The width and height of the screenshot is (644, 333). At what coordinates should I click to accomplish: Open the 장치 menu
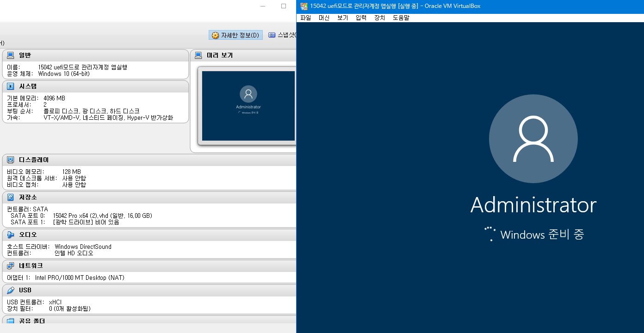pos(379,18)
